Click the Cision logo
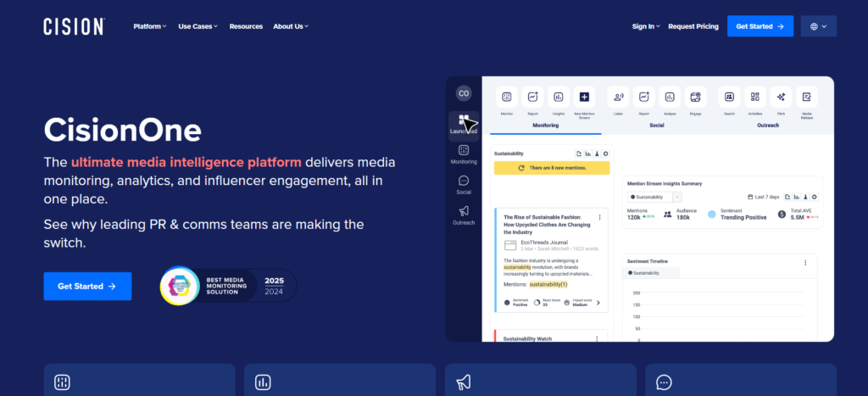This screenshot has height=396, width=868. (x=74, y=26)
